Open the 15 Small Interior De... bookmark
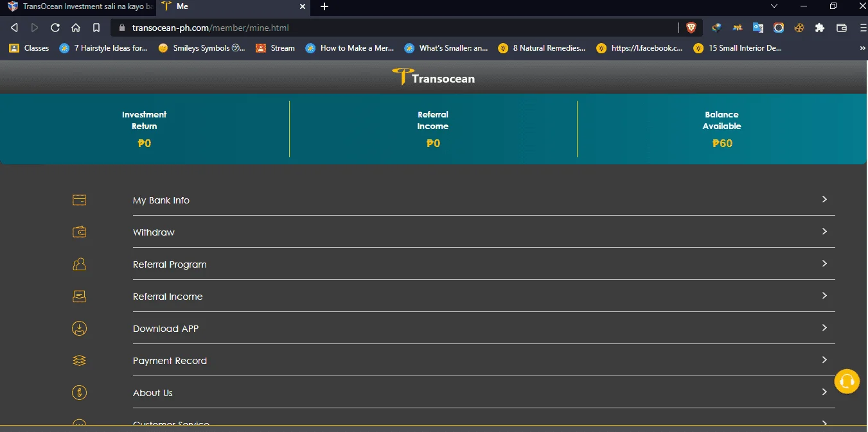 738,48
